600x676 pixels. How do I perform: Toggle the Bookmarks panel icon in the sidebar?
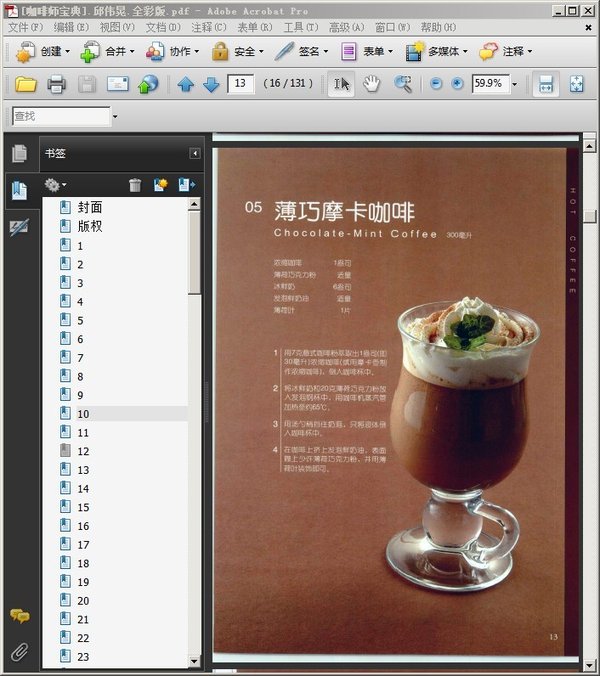(19, 190)
